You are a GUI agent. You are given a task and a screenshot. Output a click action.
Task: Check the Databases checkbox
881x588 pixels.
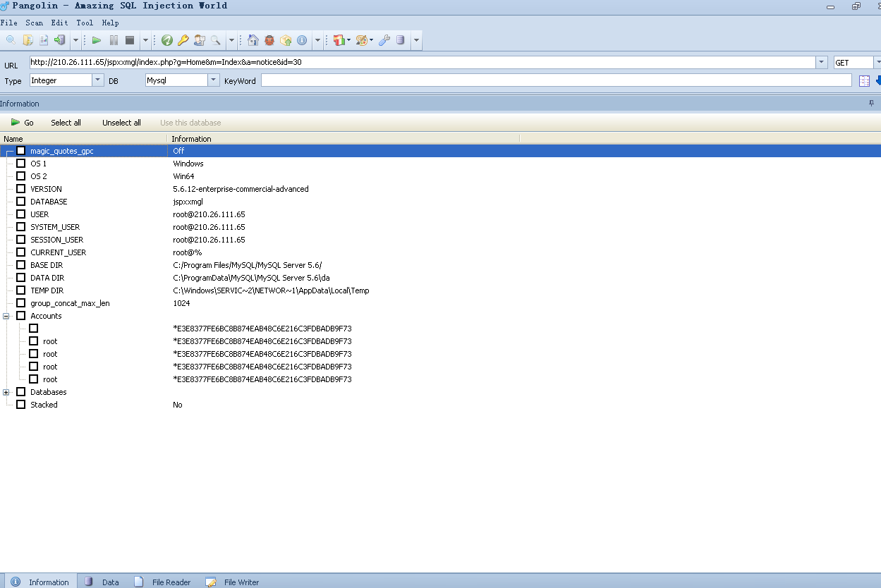point(20,392)
